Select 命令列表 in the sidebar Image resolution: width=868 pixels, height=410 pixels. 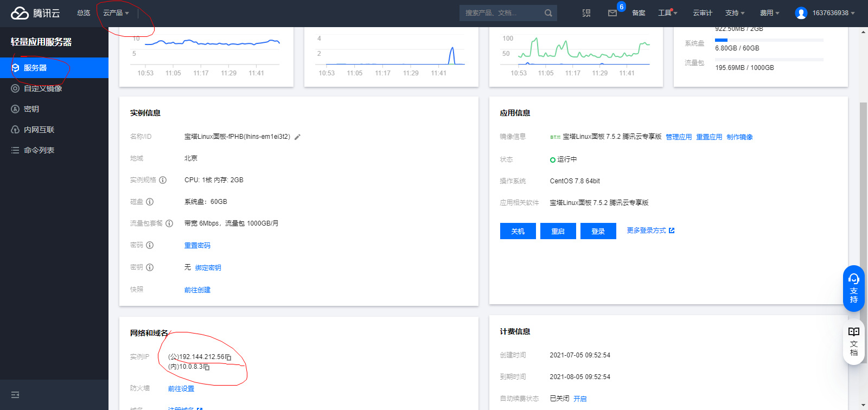coord(54,150)
